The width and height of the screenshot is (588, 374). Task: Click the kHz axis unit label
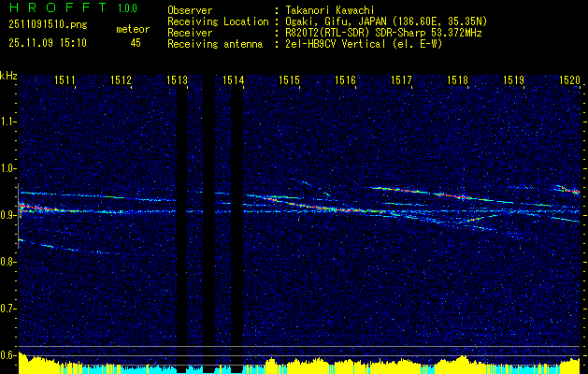coord(8,76)
